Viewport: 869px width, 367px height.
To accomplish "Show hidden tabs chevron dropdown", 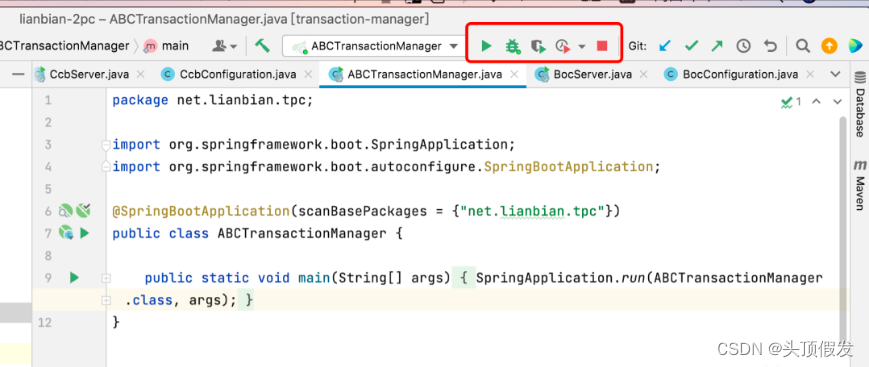I will pos(835,74).
